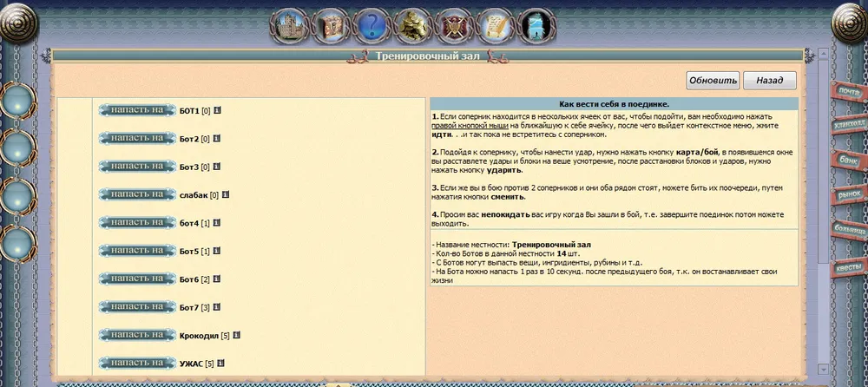
Task: Attack Крокодил with напасть на button
Action: (x=137, y=336)
